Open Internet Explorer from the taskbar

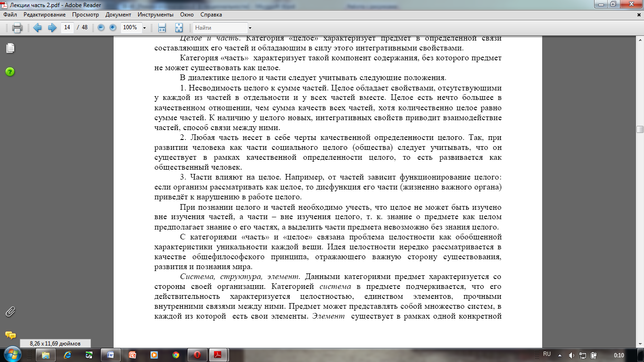tap(67, 355)
